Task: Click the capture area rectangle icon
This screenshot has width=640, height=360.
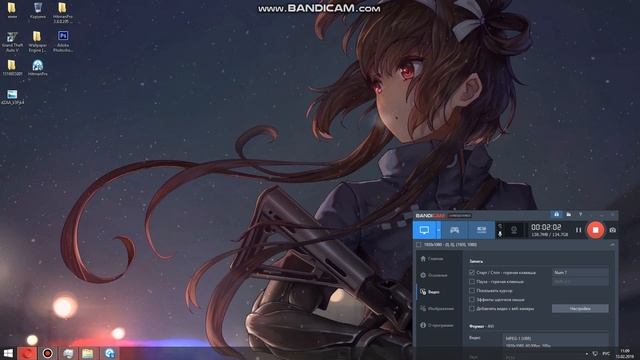Action: point(418,244)
